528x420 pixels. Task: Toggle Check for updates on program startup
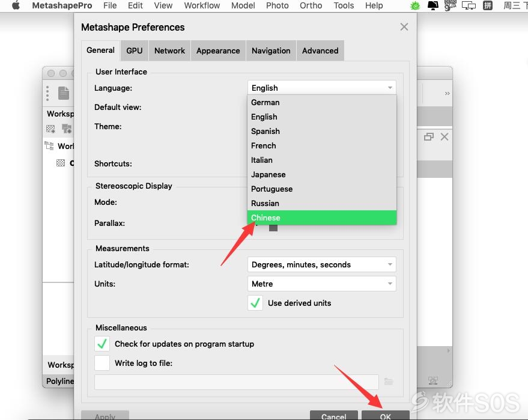102,344
